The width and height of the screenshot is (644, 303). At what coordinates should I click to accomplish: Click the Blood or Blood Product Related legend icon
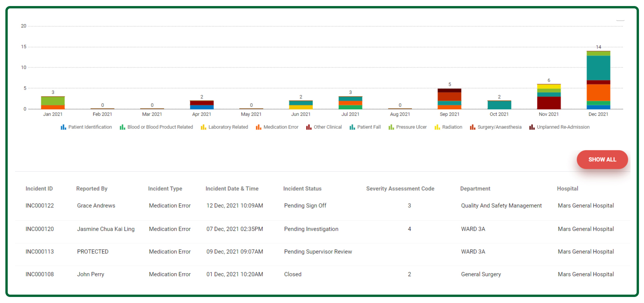[122, 127]
